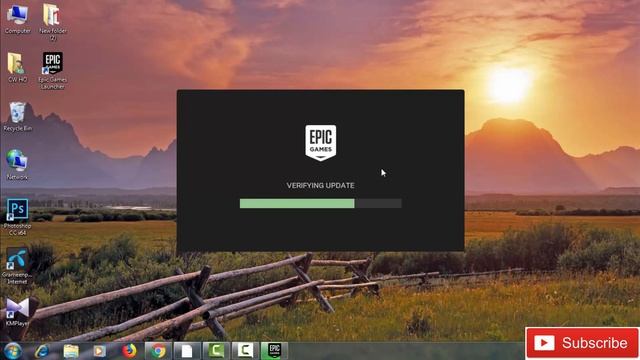Open the blank document taskbar item
Screen dimensions: 640x360
[187, 351]
